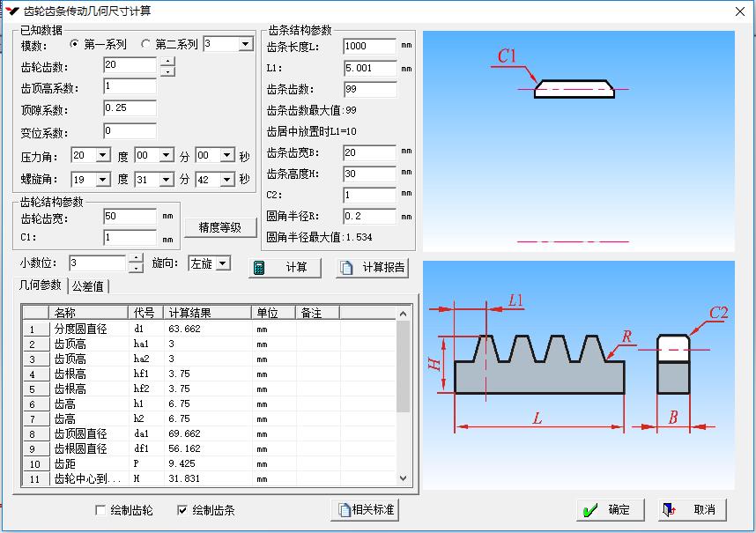Viewport: 756px width, 533px height.
Task: Select the 几何参数 tab
Action: (x=41, y=285)
